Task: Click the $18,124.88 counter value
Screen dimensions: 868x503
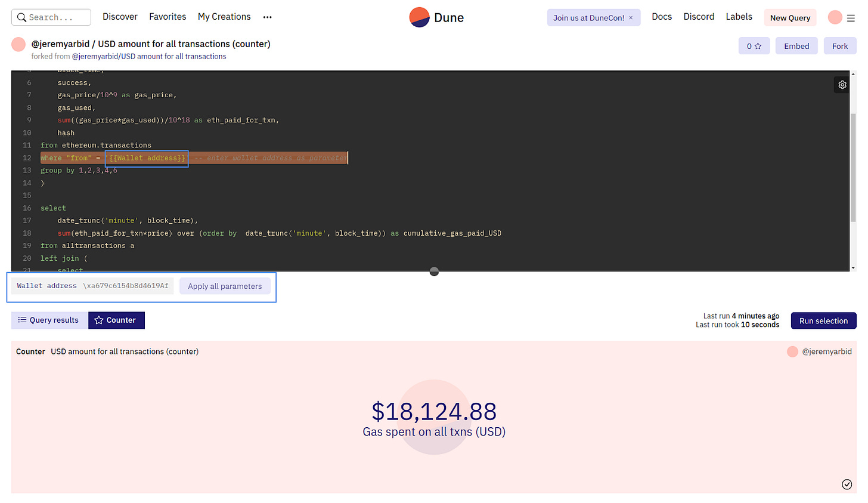Action: [434, 412]
